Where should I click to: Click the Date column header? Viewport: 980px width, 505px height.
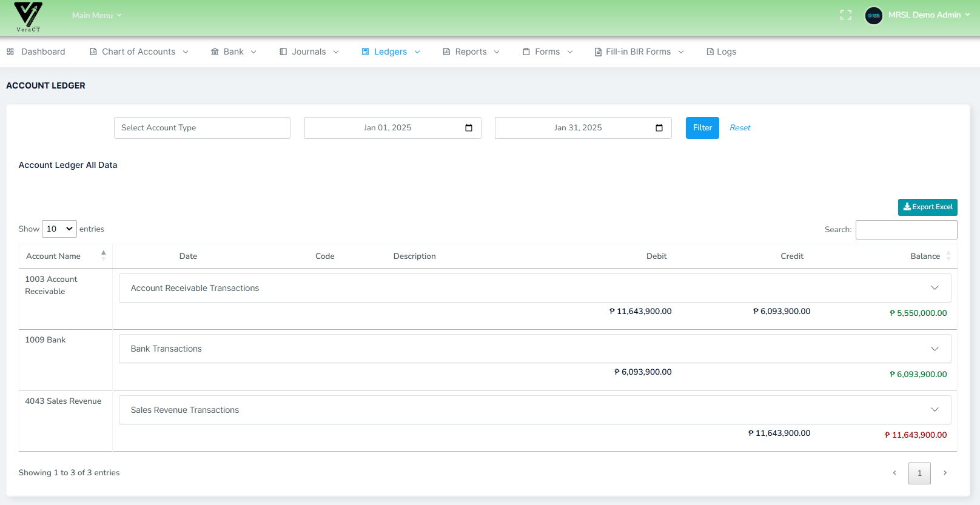(188, 256)
